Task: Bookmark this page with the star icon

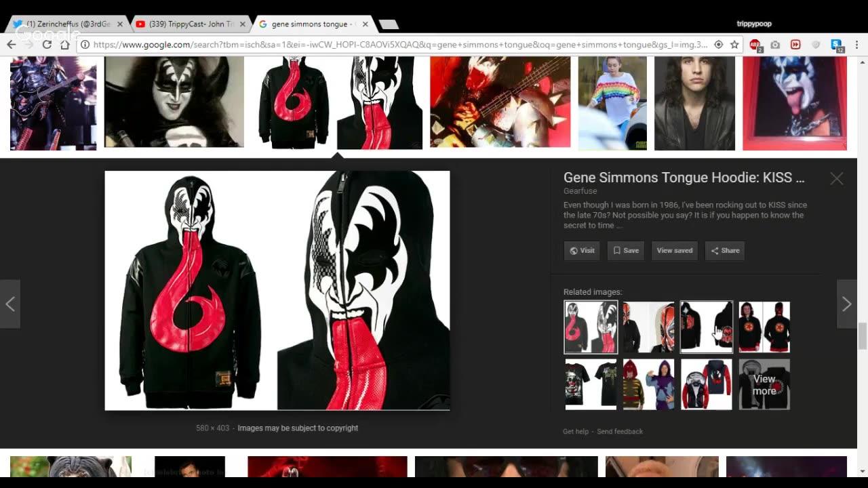Action: [734, 45]
